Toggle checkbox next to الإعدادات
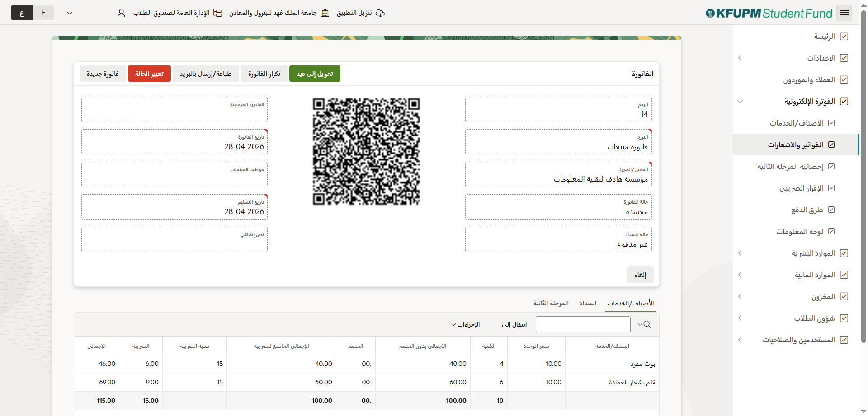This screenshot has height=416, width=868. [x=844, y=58]
